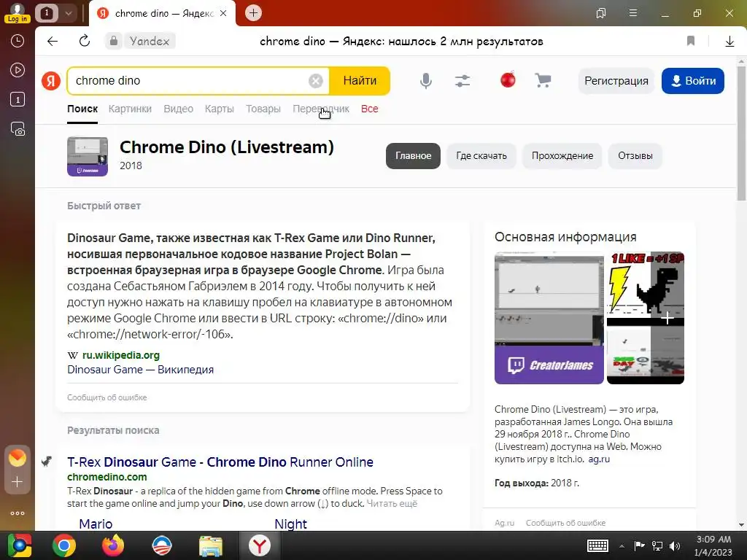This screenshot has width=747, height=560.
Task: Click the Log in profile avatar
Action: 18,13
